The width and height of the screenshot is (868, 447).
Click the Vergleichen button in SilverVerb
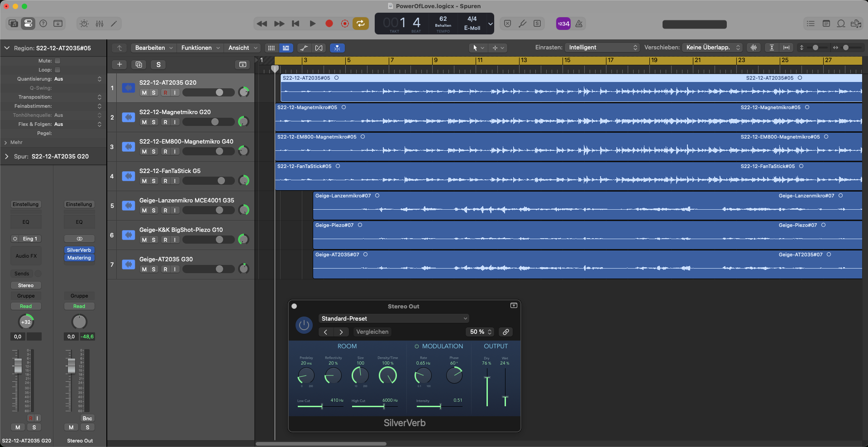372,332
